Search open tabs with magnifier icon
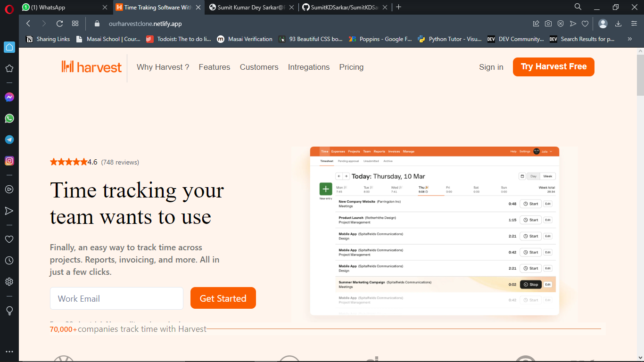Image resolution: width=644 pixels, height=362 pixels. tap(578, 7)
